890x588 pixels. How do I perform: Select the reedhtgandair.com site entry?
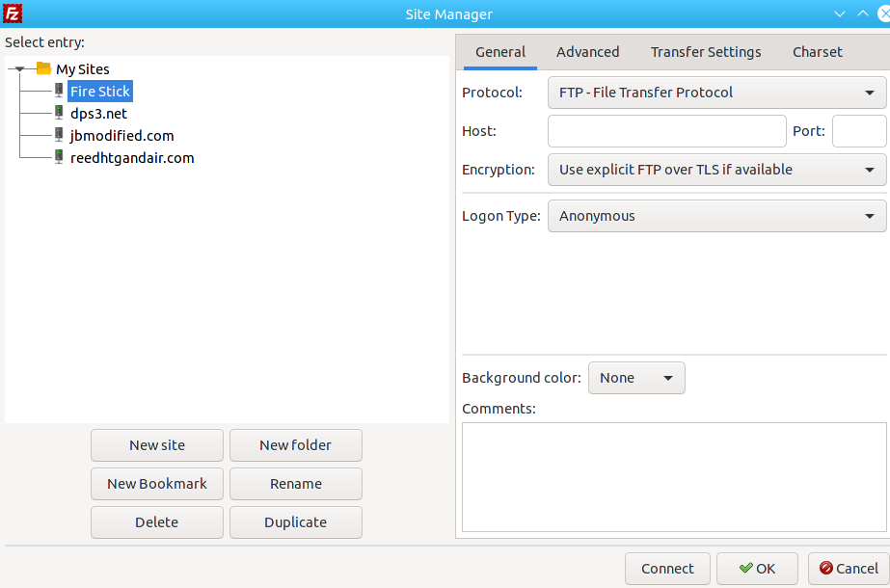pos(132,158)
